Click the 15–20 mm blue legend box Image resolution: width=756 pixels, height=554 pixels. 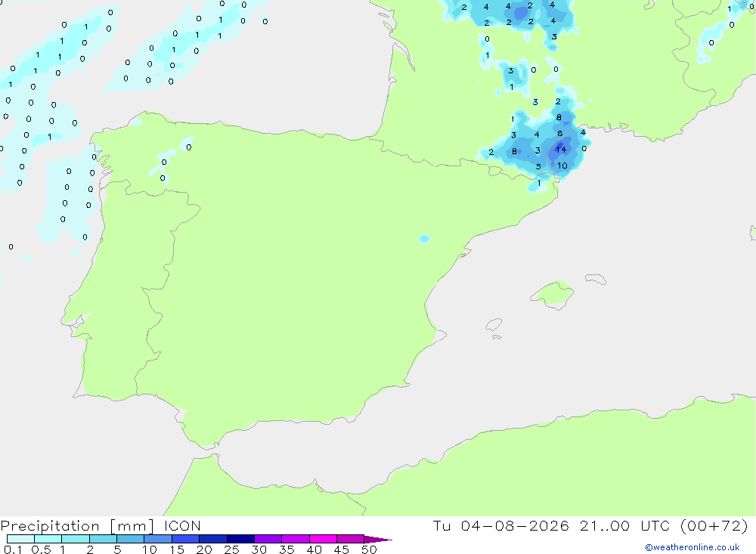click(x=186, y=539)
